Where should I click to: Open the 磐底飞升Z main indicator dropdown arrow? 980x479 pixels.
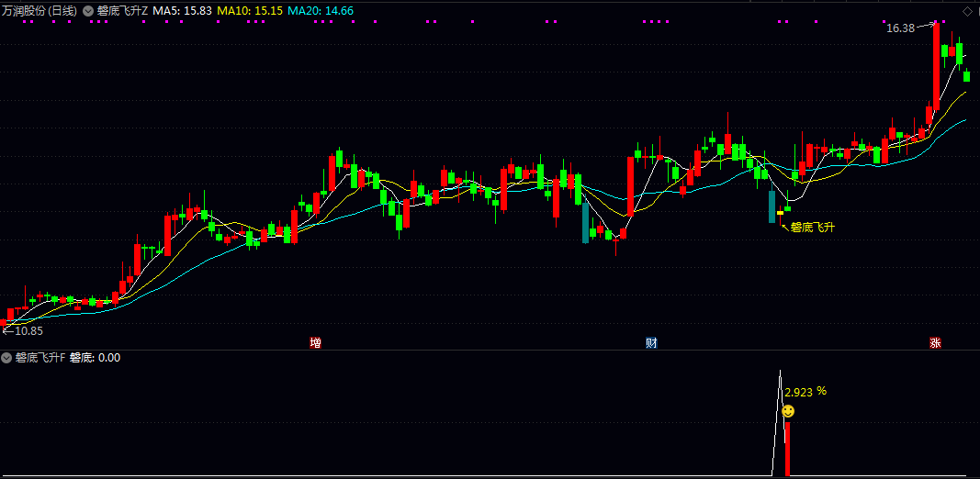coord(87,11)
